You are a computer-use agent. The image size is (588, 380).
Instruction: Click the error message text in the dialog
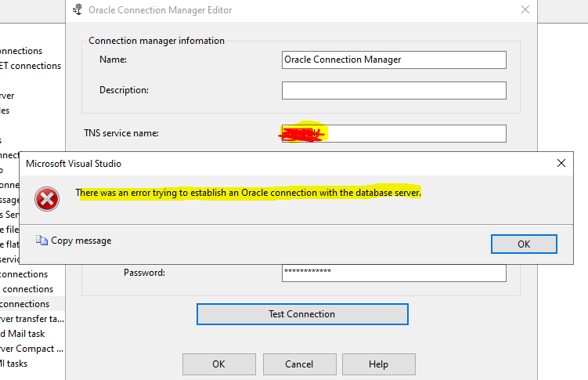(248, 193)
